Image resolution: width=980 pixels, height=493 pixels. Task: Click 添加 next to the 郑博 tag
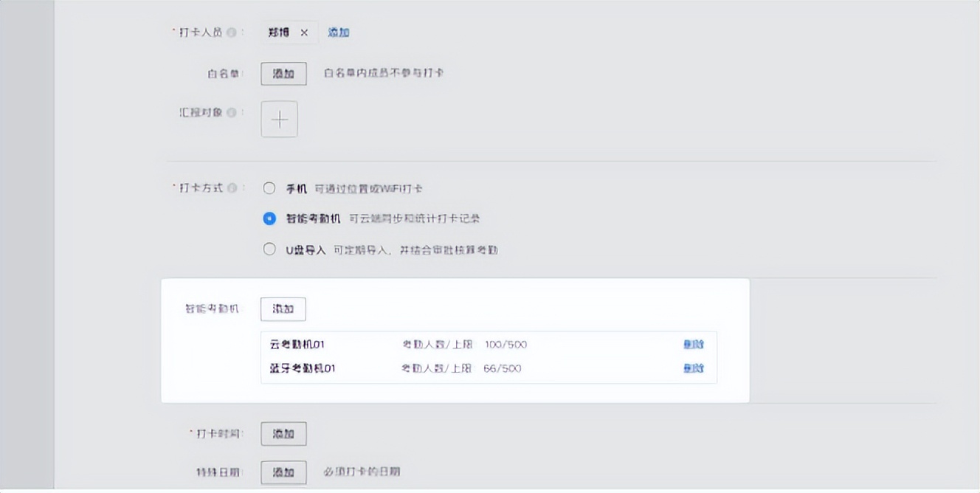[x=338, y=32]
